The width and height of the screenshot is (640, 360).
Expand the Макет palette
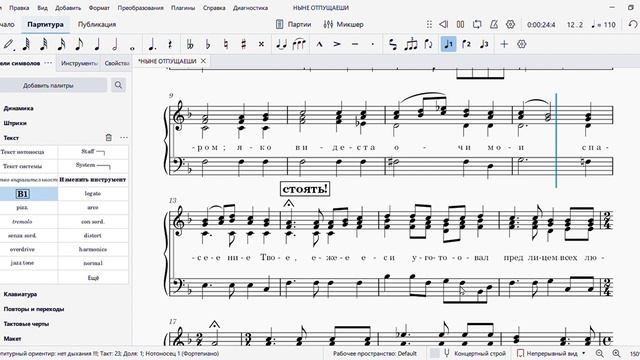(12, 339)
